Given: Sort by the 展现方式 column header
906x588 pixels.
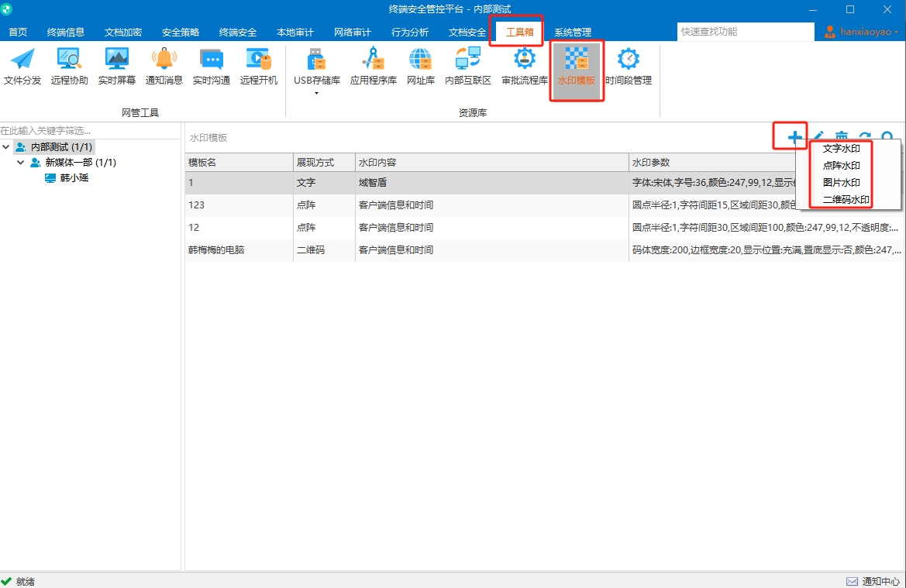Looking at the screenshot, I should (x=324, y=163).
